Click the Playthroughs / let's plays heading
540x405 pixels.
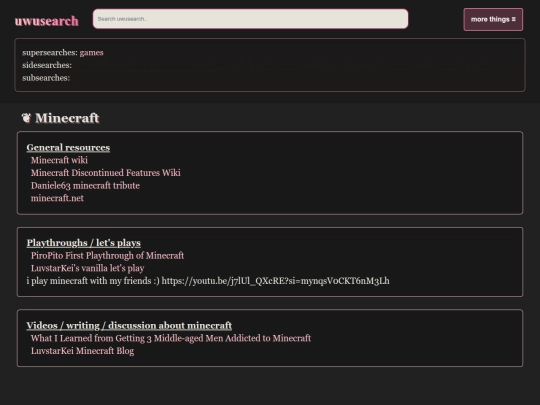point(84,243)
